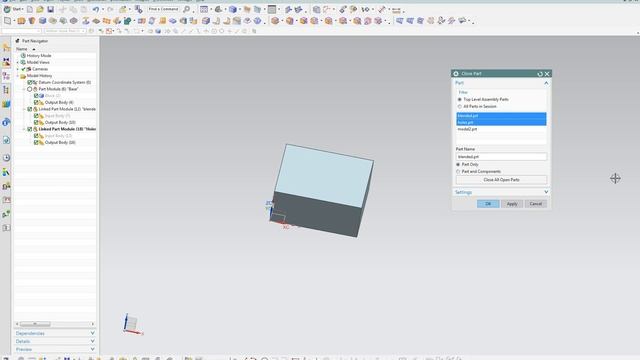This screenshot has height=360, width=640.
Task: Select Output Body (16) tree item
Action: coord(60,142)
